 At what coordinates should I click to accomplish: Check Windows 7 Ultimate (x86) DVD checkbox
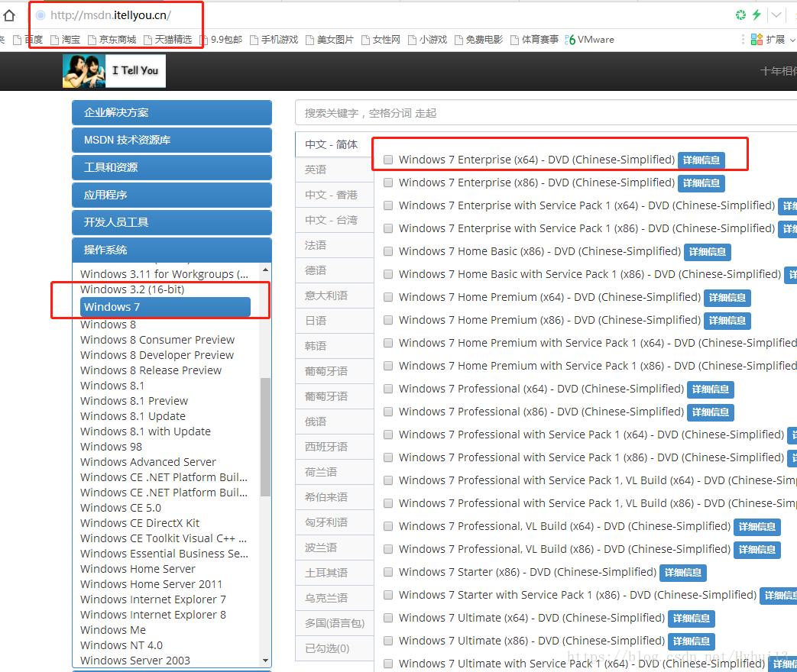[388, 641]
